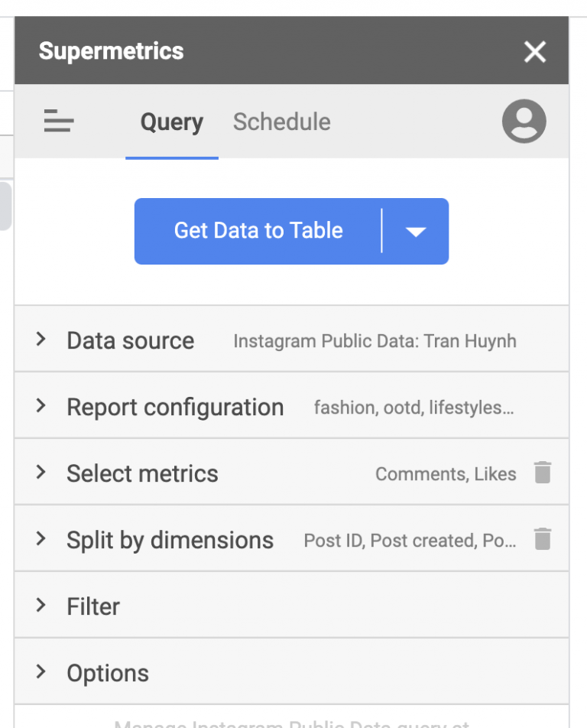Expand the Report configuration chevron
This screenshot has width=587, height=728.
pos(41,407)
